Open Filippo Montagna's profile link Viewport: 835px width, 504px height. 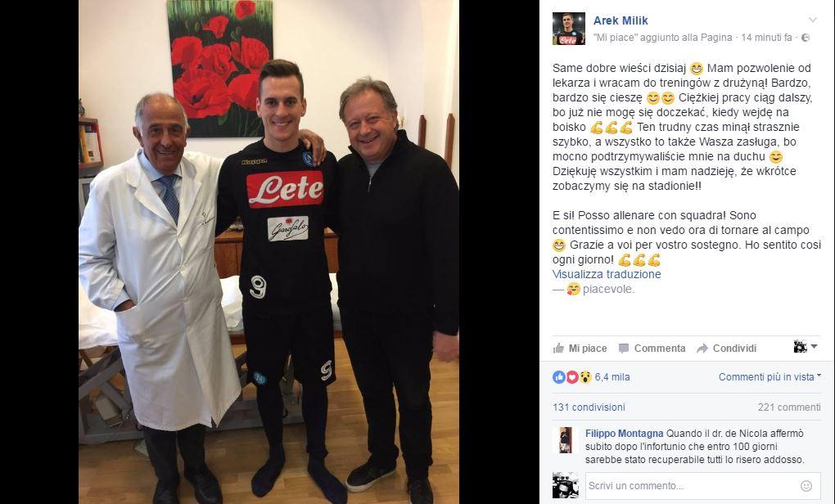[x=624, y=433]
